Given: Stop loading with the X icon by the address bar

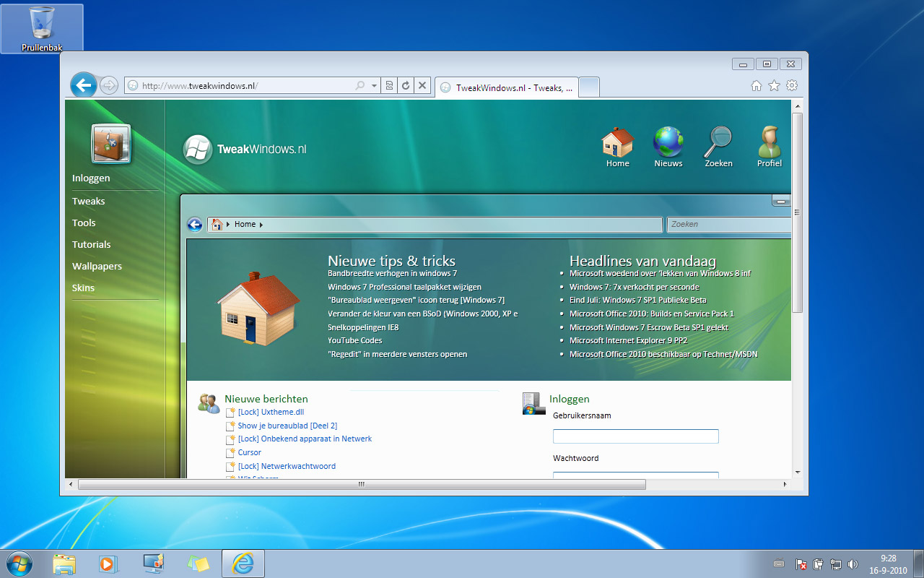Looking at the screenshot, I should coord(422,86).
